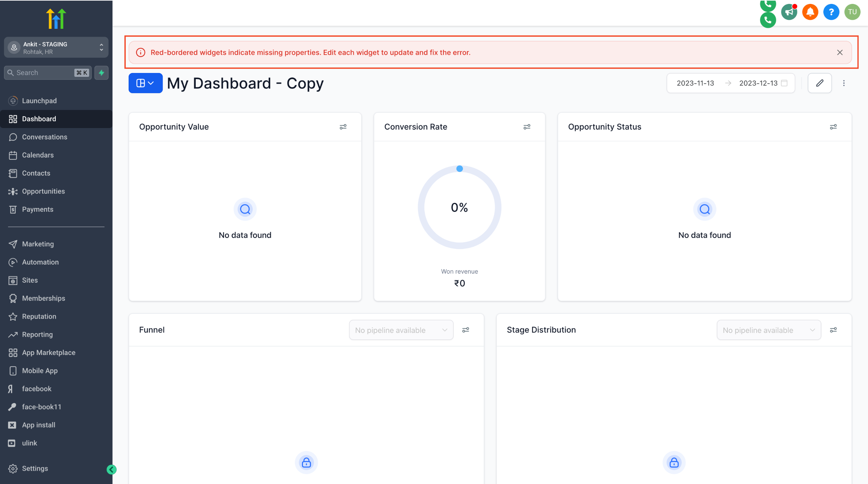Viewport: 868px width, 484px height.
Task: Open Opportunity Status widget filter icon
Action: click(833, 127)
